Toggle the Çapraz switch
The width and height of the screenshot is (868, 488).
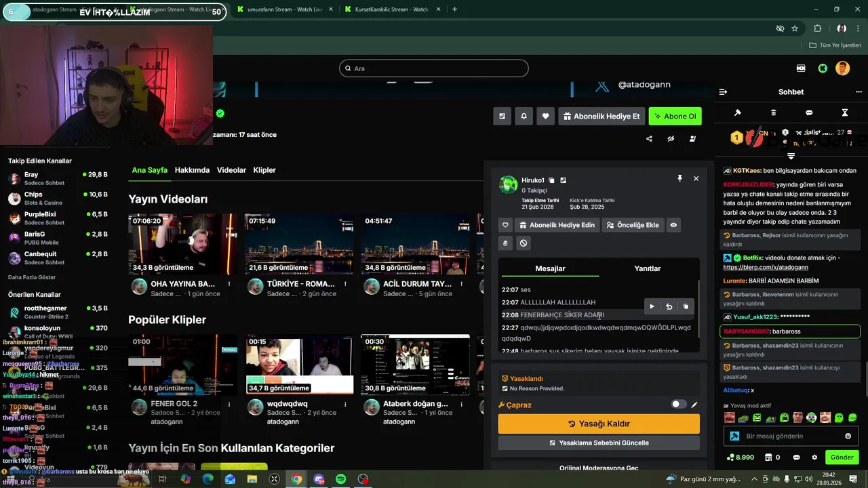pos(679,405)
